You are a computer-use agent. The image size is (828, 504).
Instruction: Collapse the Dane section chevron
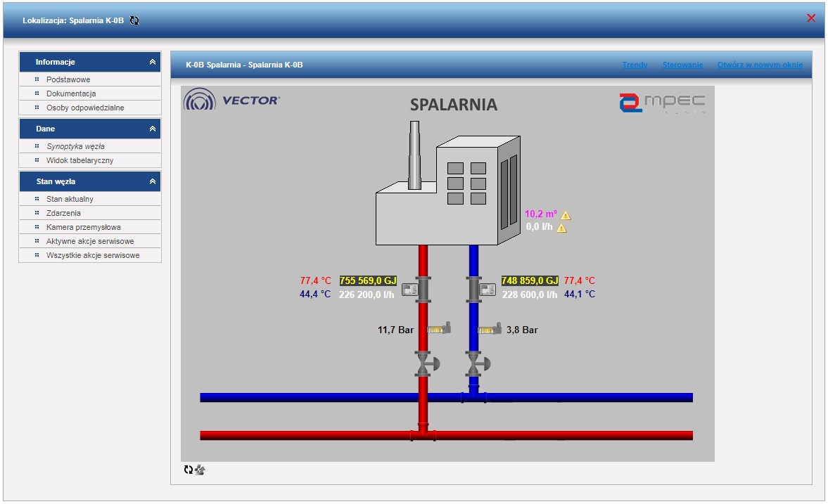[153, 129]
